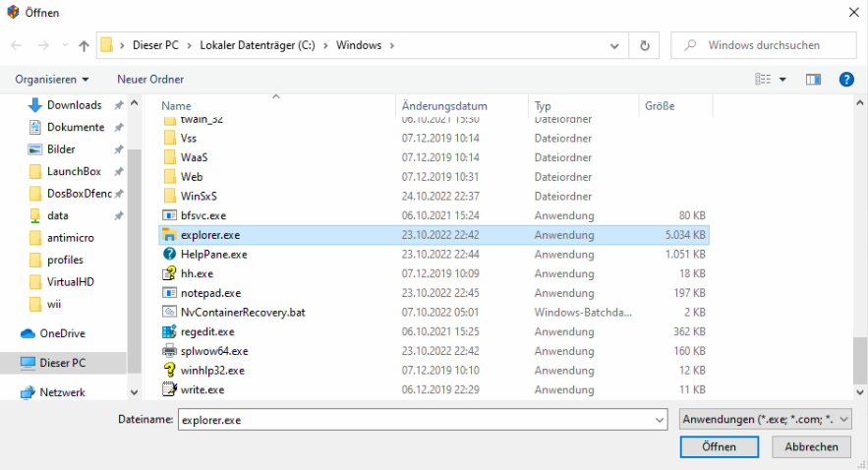Viewport: 868px width, 470px height.
Task: Toggle the preview pane icon
Action: tap(813, 79)
